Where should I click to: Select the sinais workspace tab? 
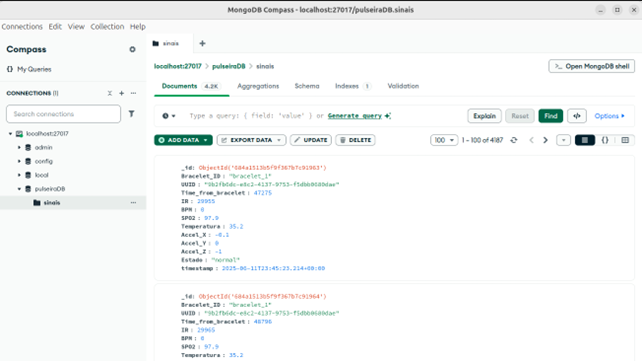pyautogui.click(x=170, y=43)
